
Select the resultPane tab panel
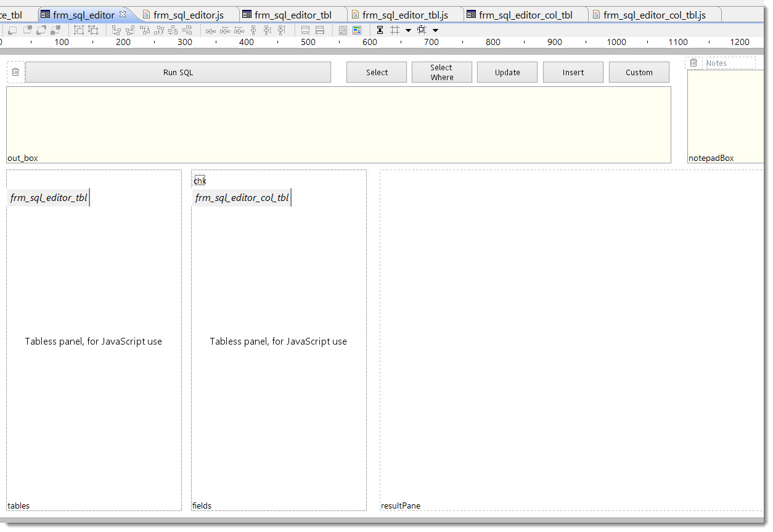[x=571, y=340]
